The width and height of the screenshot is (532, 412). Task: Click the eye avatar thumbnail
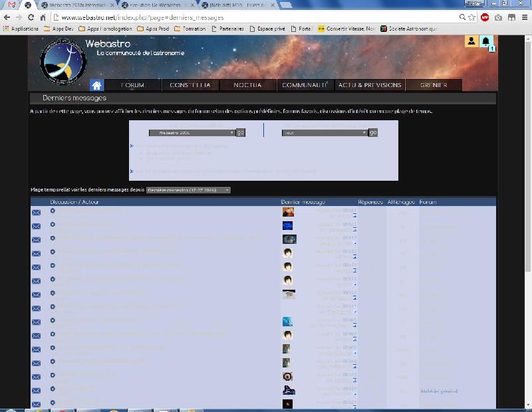(287, 376)
